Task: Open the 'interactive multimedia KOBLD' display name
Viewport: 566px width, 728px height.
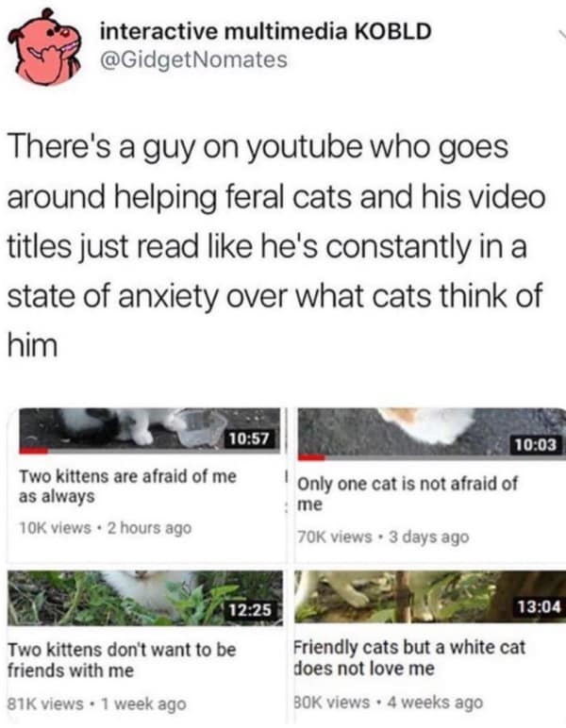Action: [x=266, y=31]
